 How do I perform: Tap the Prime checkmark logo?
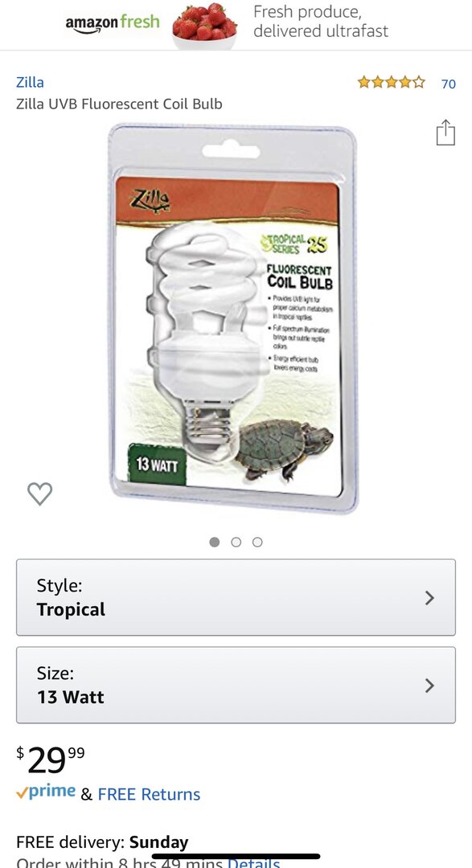click(46, 792)
